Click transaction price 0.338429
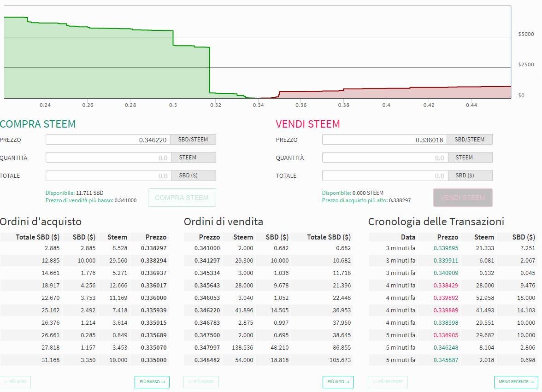Image resolution: width=542 pixels, height=392 pixels. (x=446, y=285)
